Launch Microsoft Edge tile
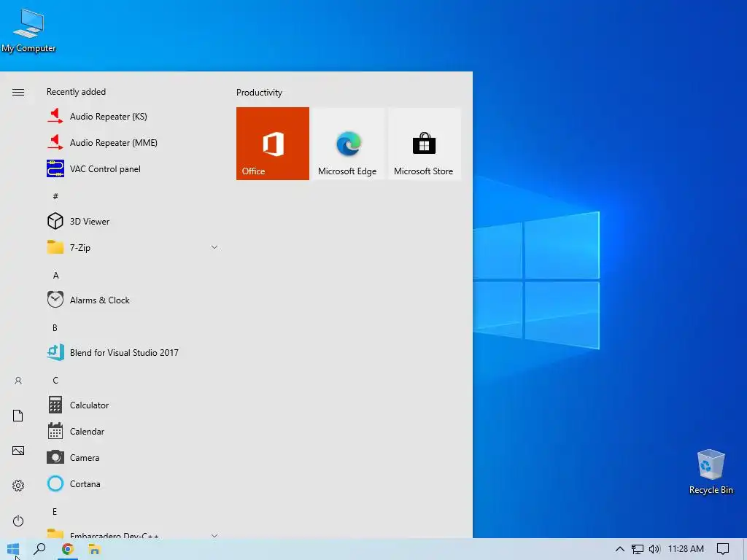 348,144
